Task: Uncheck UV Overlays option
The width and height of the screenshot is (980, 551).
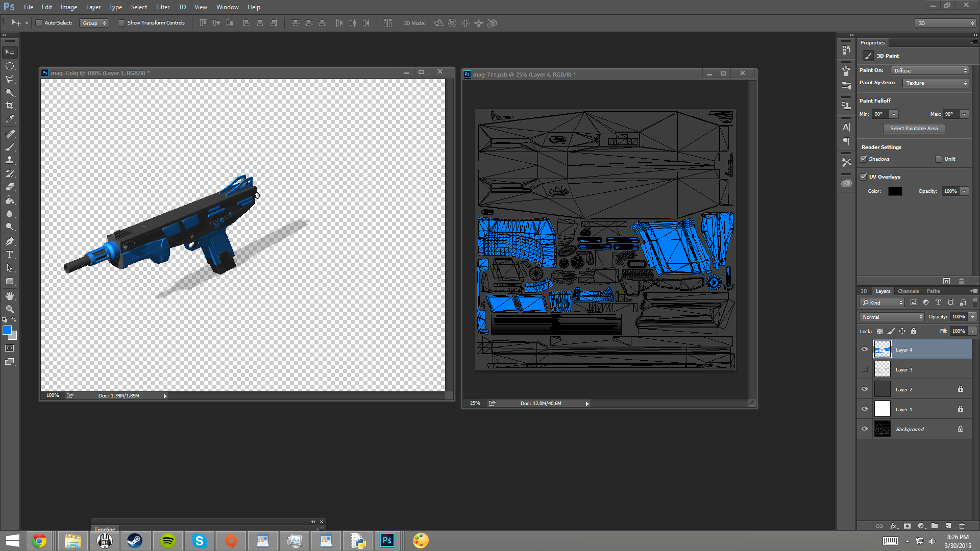Action: [x=864, y=177]
